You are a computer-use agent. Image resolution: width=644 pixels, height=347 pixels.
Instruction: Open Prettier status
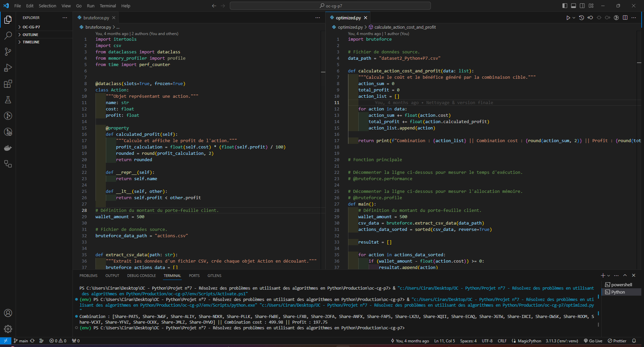617,341
